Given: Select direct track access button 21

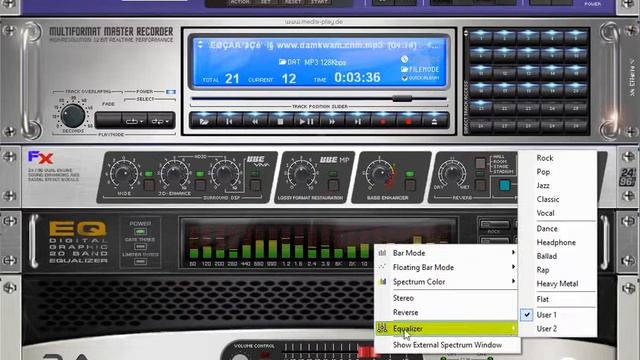Looking at the screenshot, I should click(x=481, y=107).
